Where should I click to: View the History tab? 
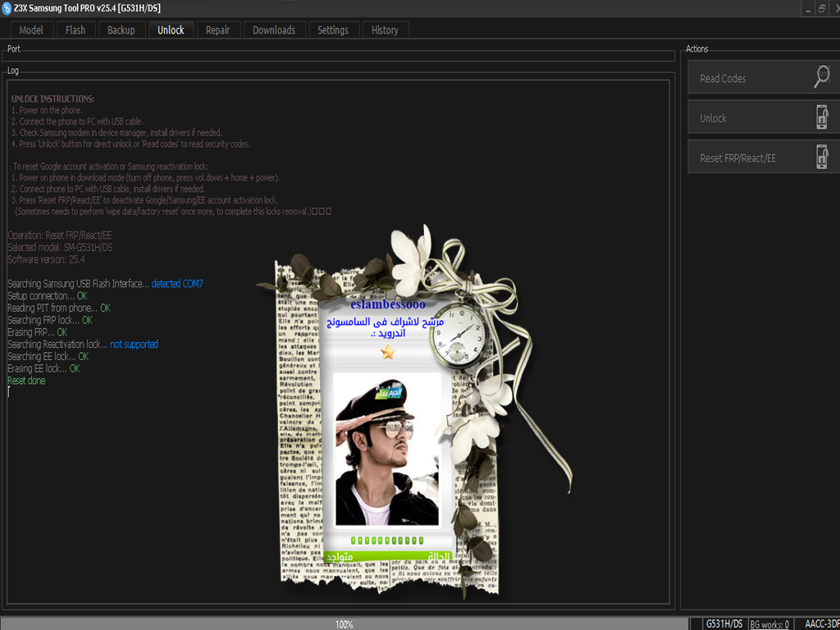click(385, 30)
